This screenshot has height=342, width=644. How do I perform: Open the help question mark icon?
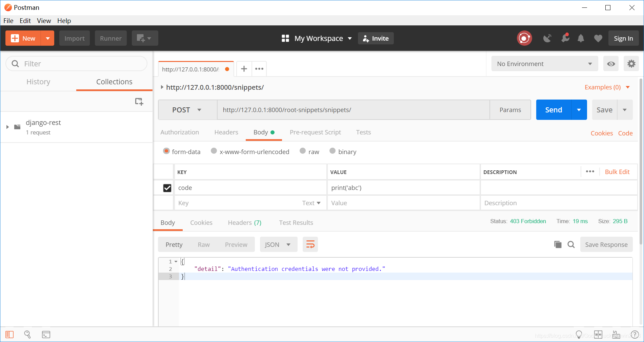tap(635, 335)
